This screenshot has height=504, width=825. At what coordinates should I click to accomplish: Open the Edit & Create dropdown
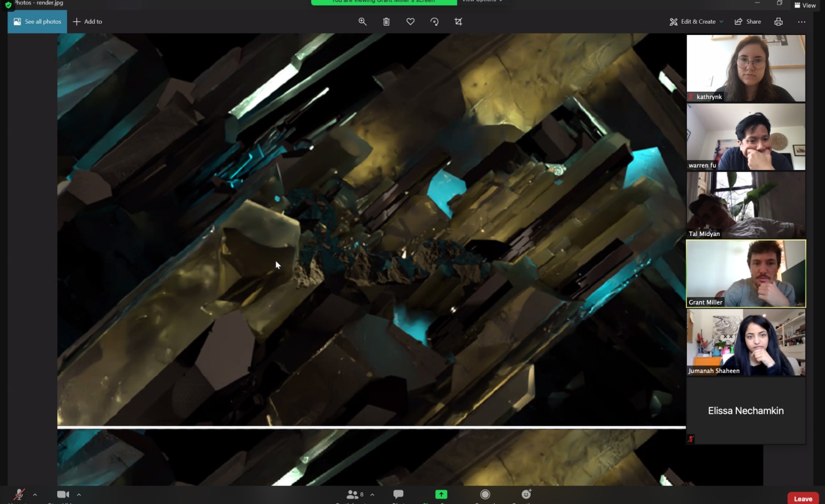pyautogui.click(x=696, y=22)
